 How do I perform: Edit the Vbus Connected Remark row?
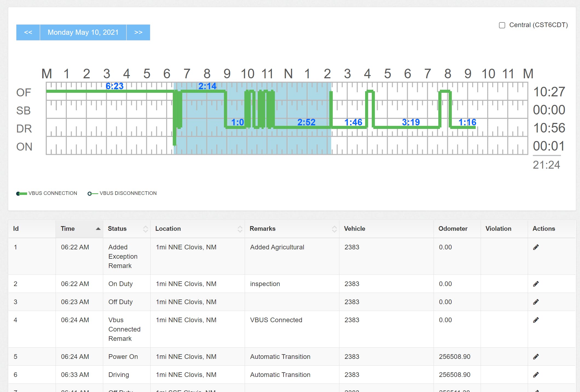point(536,320)
